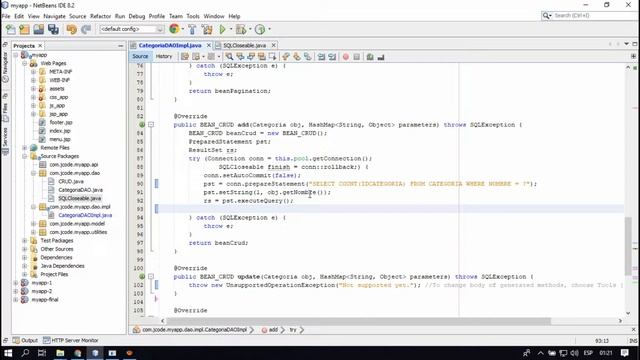Image resolution: width=640 pixels, height=360 pixels.
Task: Click the Build Project hammer icon
Action: click(192, 29)
